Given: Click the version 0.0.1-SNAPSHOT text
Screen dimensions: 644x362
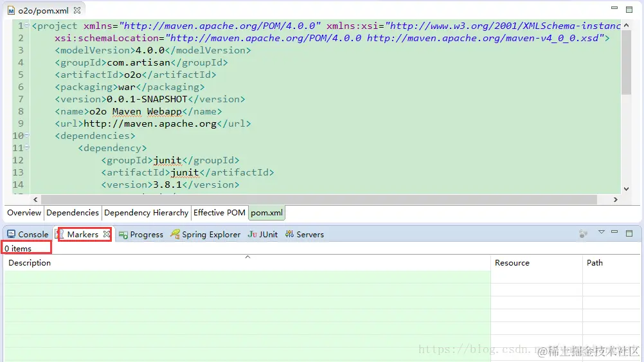Looking at the screenshot, I should click(147, 99).
